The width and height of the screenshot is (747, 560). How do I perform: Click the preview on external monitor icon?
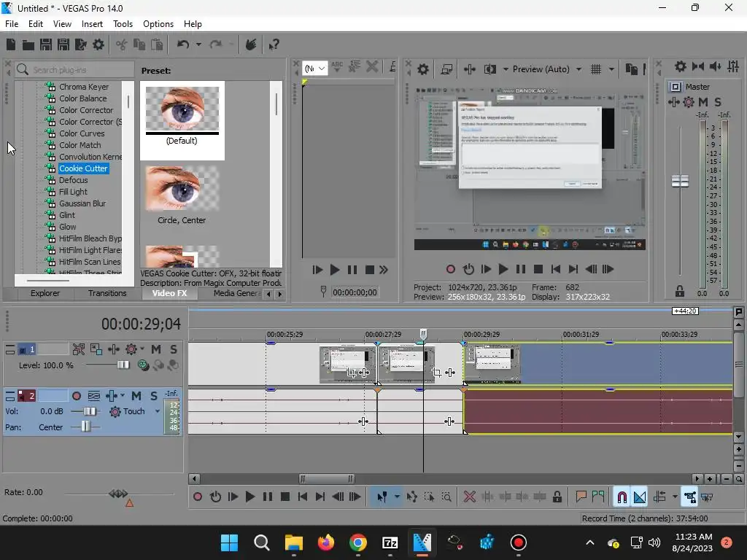(x=446, y=69)
